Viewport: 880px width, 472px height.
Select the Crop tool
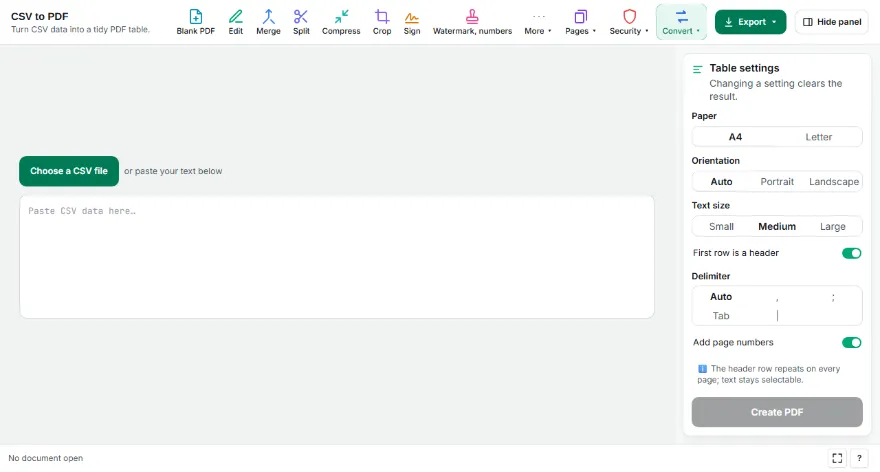click(382, 22)
